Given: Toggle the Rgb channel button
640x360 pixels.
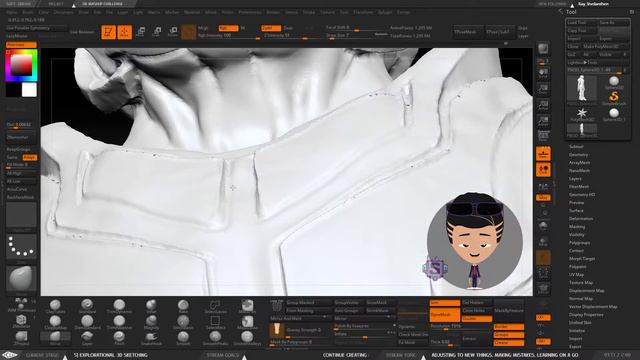Looking at the screenshot, I should (x=228, y=28).
